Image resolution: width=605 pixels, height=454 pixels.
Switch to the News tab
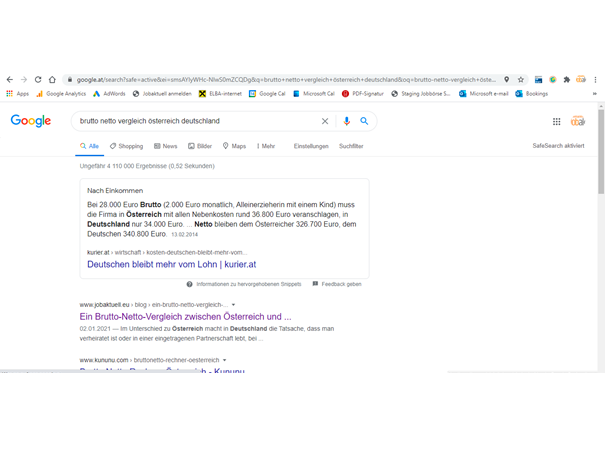tap(166, 146)
